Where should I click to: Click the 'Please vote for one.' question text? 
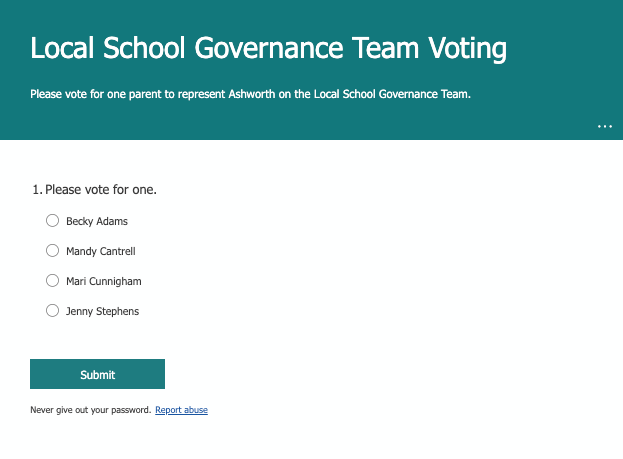101,189
